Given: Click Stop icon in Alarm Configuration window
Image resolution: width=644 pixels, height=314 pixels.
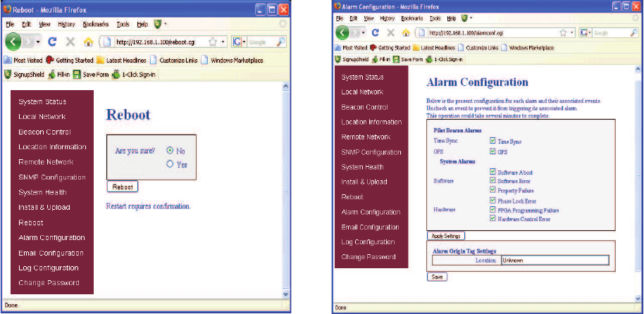Looking at the screenshot, I should tap(391, 32).
